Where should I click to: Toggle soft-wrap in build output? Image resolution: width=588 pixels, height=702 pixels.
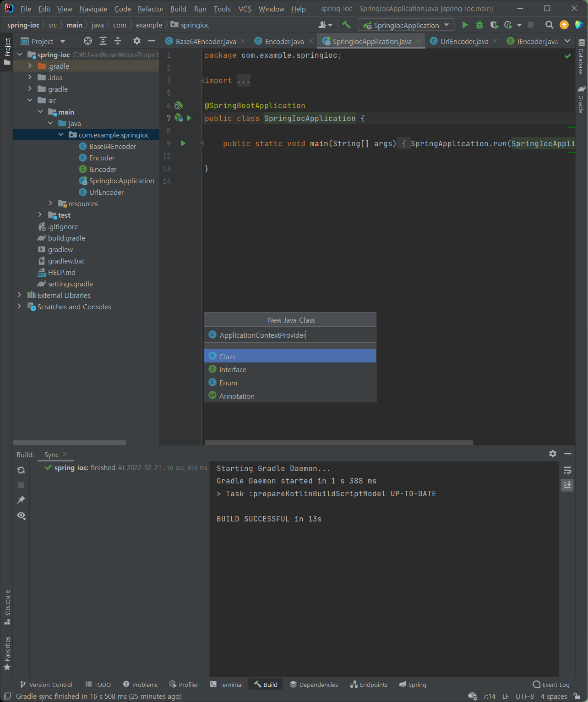(x=567, y=471)
